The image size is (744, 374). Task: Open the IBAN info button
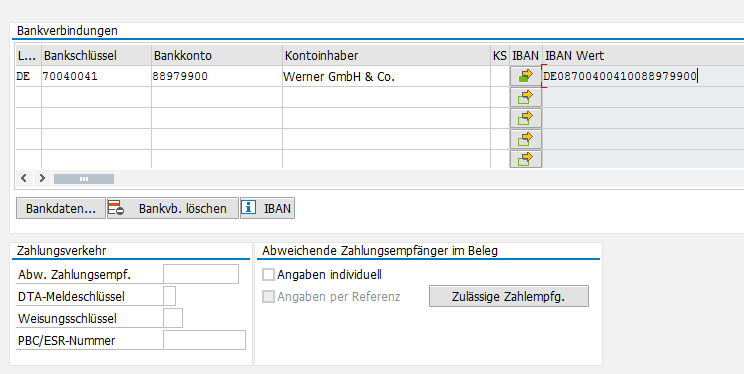pyautogui.click(x=268, y=208)
